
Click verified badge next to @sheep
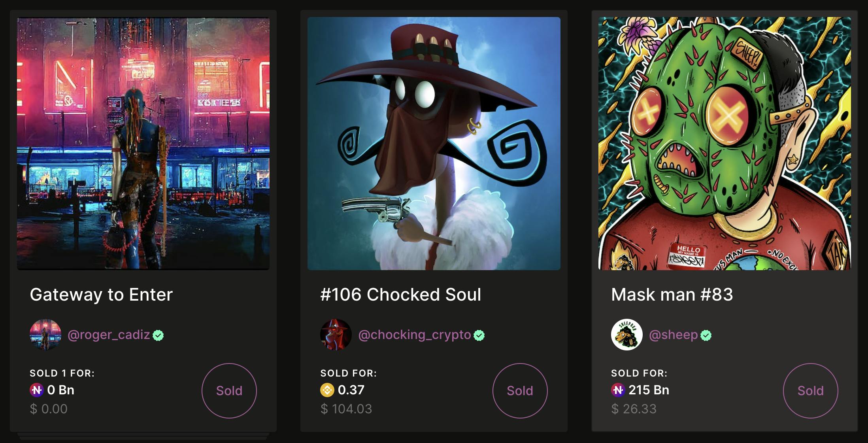(x=706, y=335)
